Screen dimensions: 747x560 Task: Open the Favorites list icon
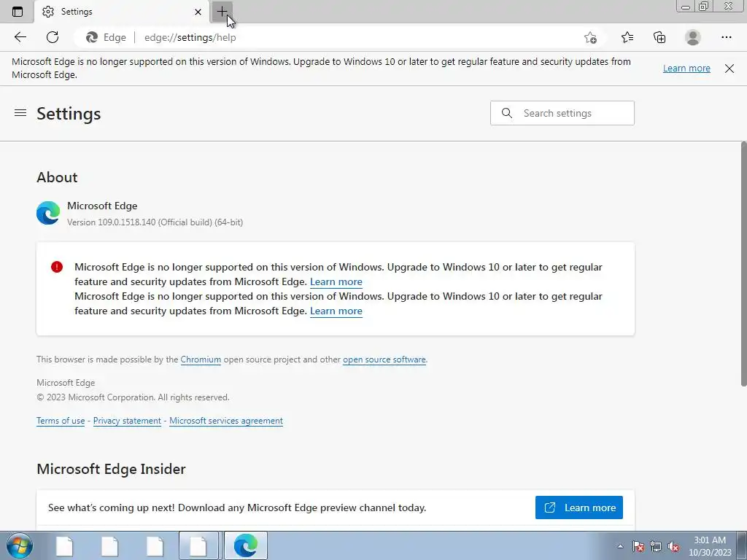point(627,37)
